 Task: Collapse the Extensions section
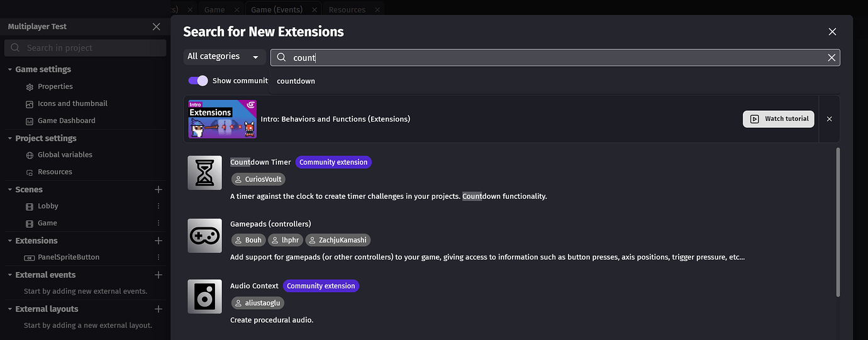[x=10, y=241]
